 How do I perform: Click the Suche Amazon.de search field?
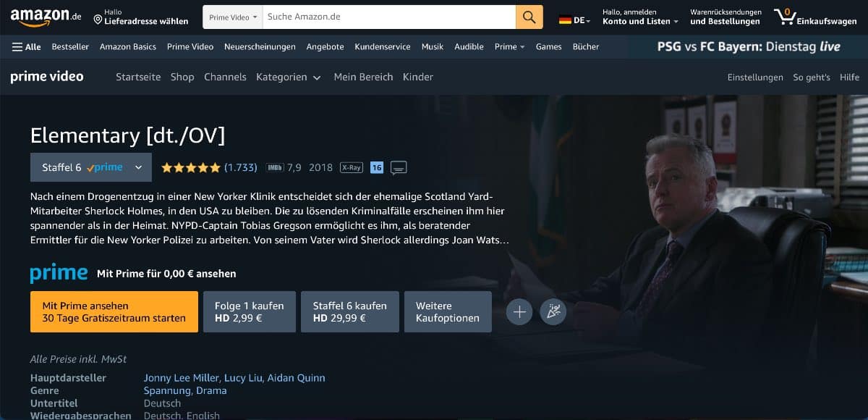click(x=388, y=17)
